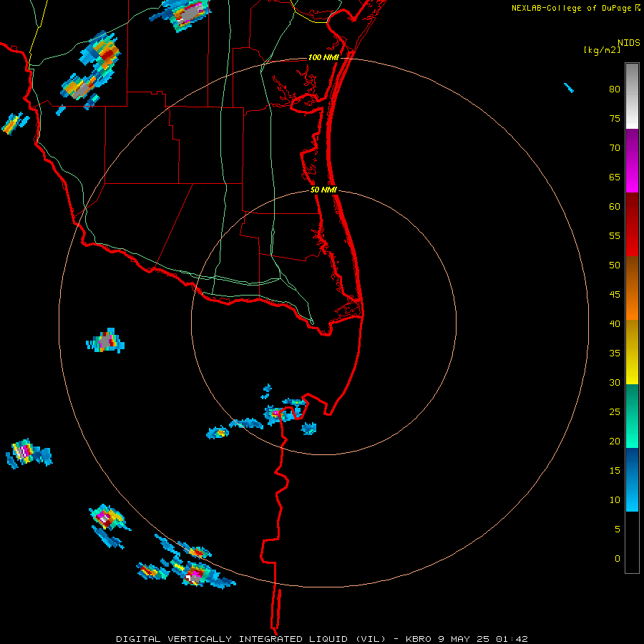Select the 25 value on the VIL scale

(x=615, y=411)
